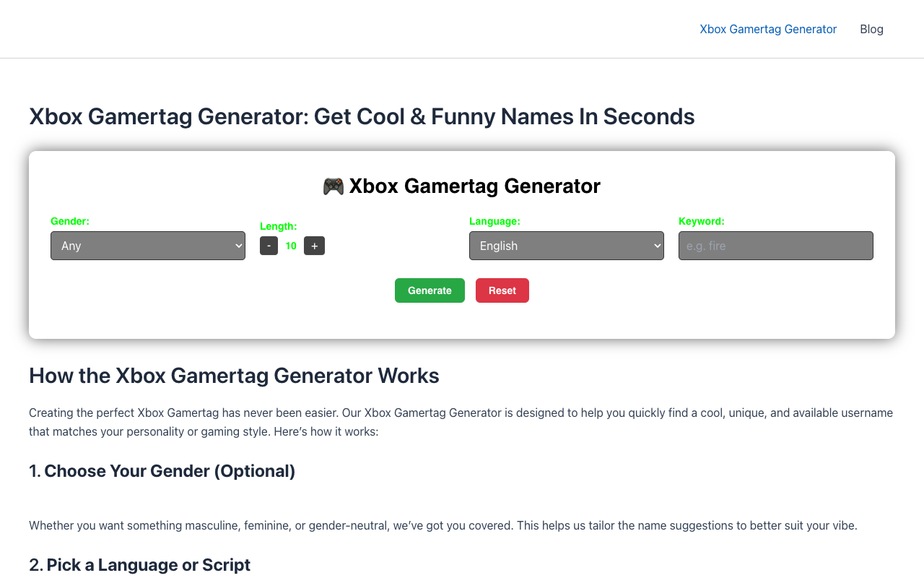Go to the Blog page

click(871, 29)
